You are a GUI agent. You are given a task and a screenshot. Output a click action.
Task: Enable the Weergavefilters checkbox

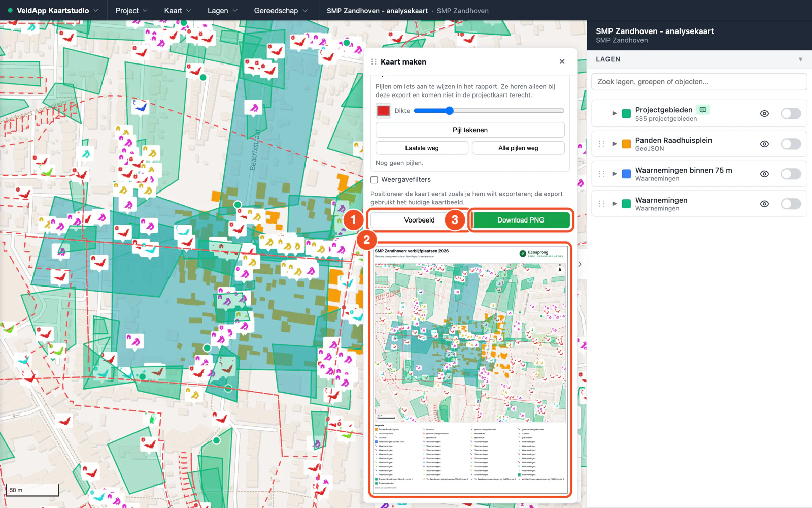pos(375,180)
